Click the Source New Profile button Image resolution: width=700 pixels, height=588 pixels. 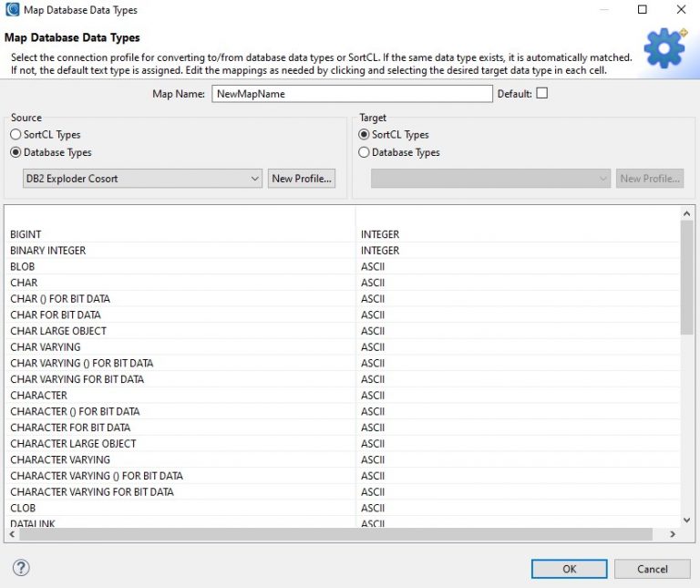click(x=302, y=179)
